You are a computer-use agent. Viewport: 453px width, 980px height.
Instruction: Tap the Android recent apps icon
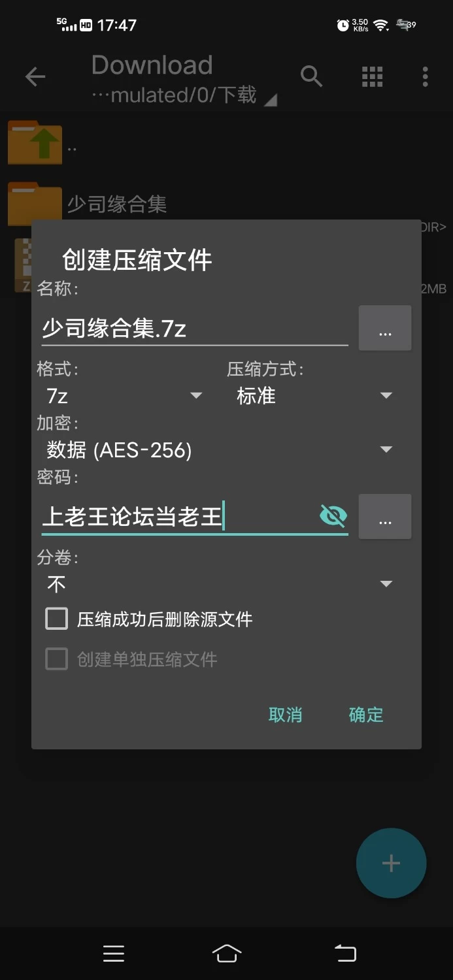(x=114, y=954)
